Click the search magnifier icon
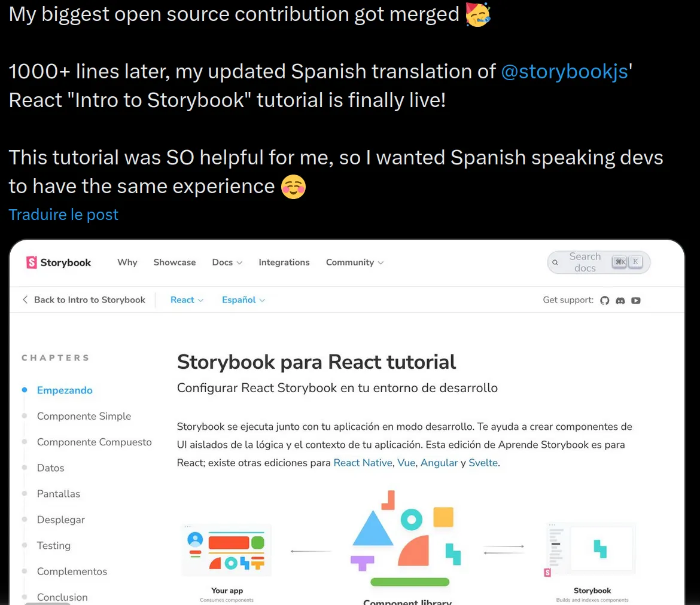Image resolution: width=700 pixels, height=605 pixels. [x=555, y=262]
